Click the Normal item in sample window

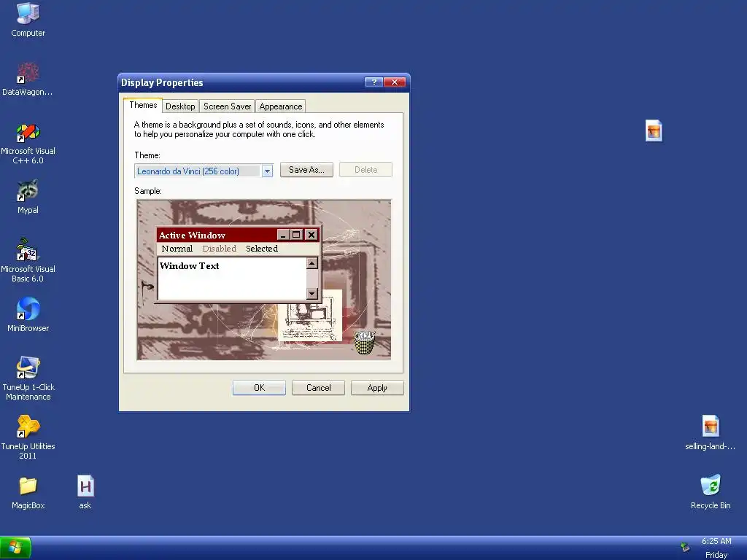pos(177,249)
